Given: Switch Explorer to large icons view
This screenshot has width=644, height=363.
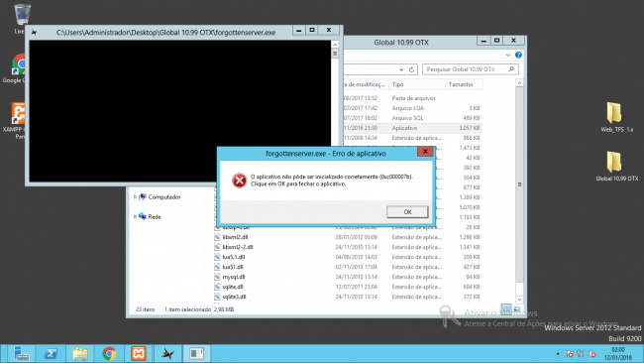Looking at the screenshot, I should tap(516, 308).
